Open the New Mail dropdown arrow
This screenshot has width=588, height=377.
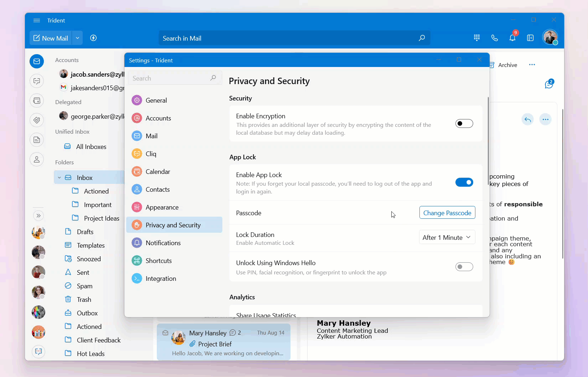pos(77,38)
